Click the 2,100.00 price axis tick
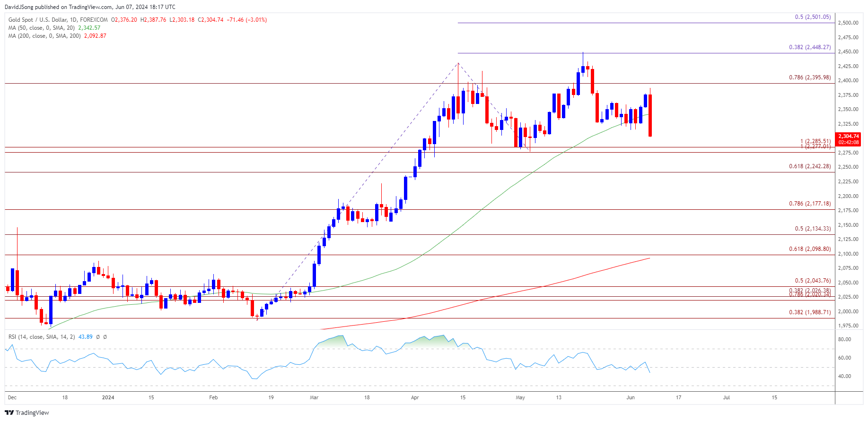The image size is (868, 421). pyautogui.click(x=848, y=254)
